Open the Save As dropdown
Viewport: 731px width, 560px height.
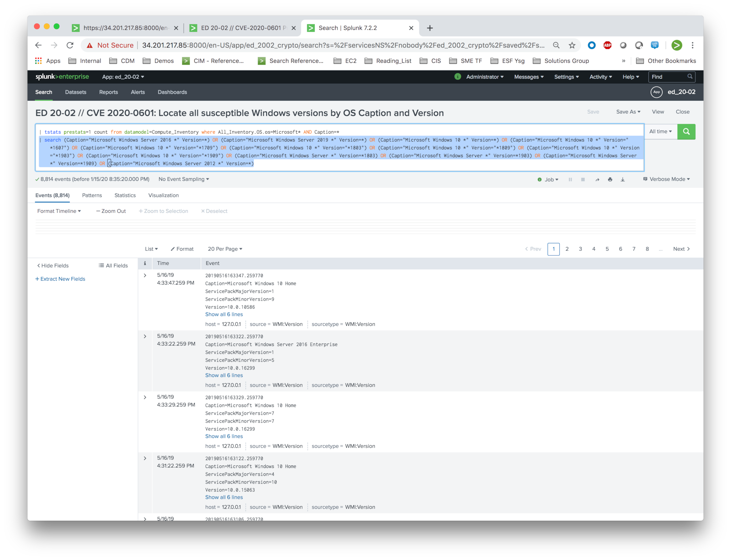(x=628, y=112)
